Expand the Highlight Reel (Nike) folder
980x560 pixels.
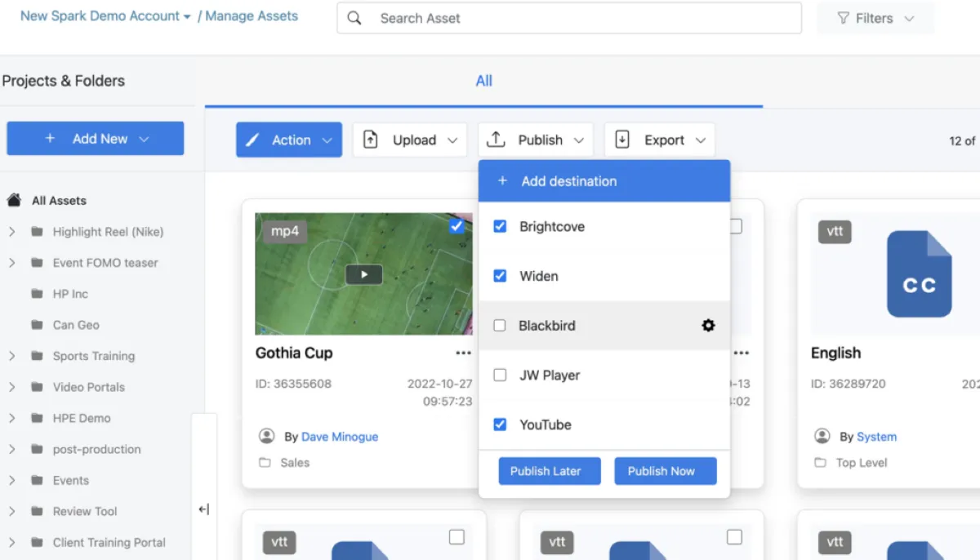click(12, 232)
